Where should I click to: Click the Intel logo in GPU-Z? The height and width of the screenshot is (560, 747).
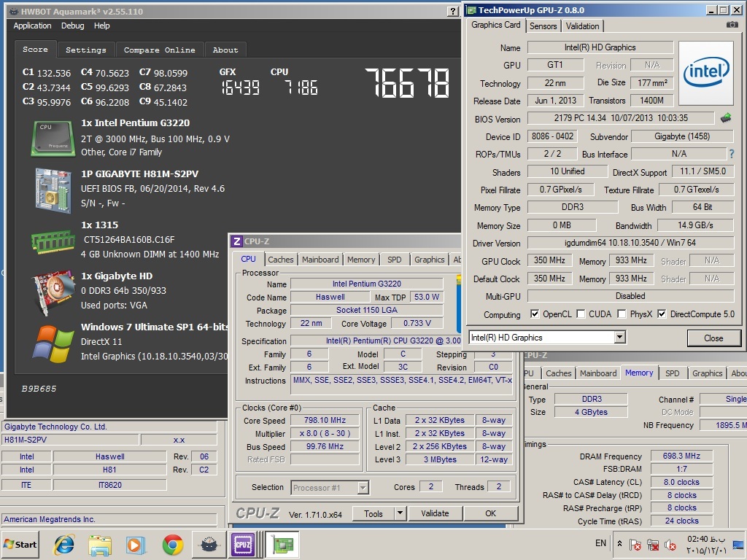tap(706, 73)
